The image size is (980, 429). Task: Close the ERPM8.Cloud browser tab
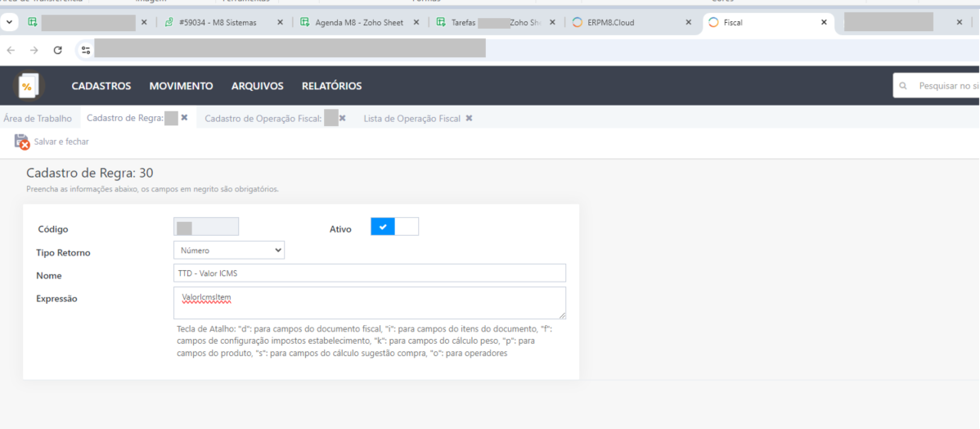click(x=688, y=22)
